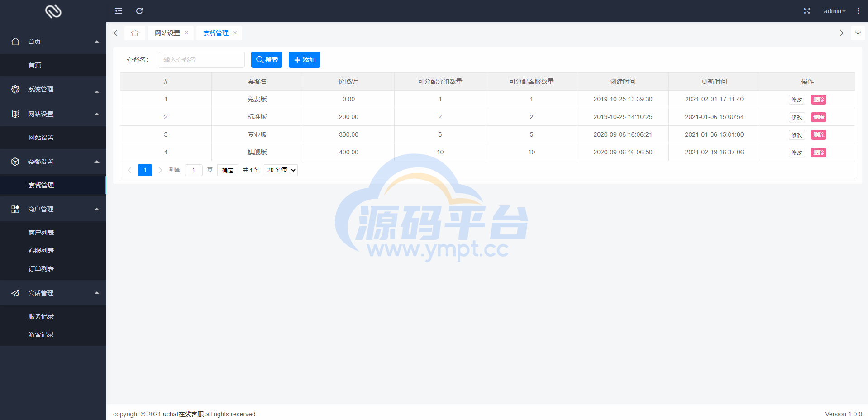Click the uchat logo icon
Image resolution: width=868 pixels, height=420 pixels.
click(53, 11)
